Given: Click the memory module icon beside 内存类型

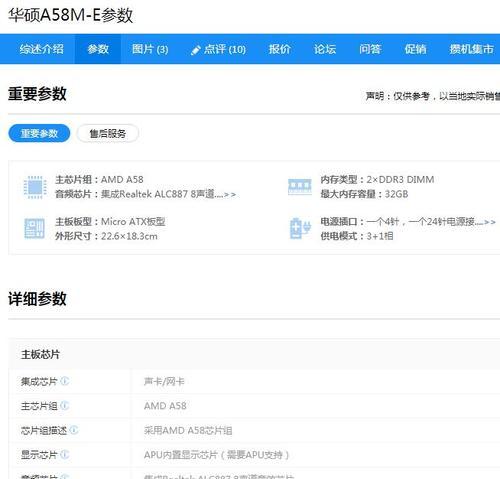Looking at the screenshot, I should [300, 187].
